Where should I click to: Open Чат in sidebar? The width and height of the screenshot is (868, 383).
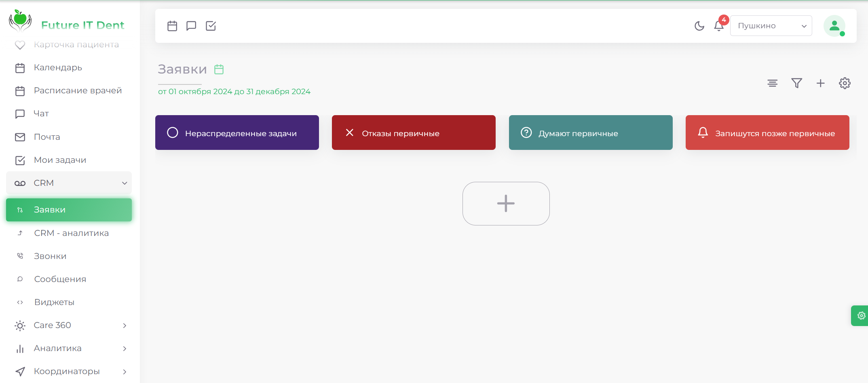pos(69,114)
